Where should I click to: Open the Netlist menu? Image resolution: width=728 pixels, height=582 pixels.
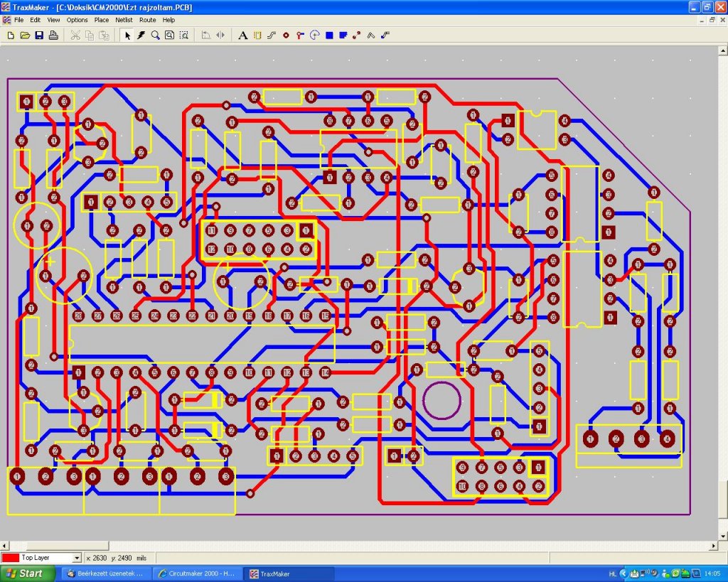124,20
